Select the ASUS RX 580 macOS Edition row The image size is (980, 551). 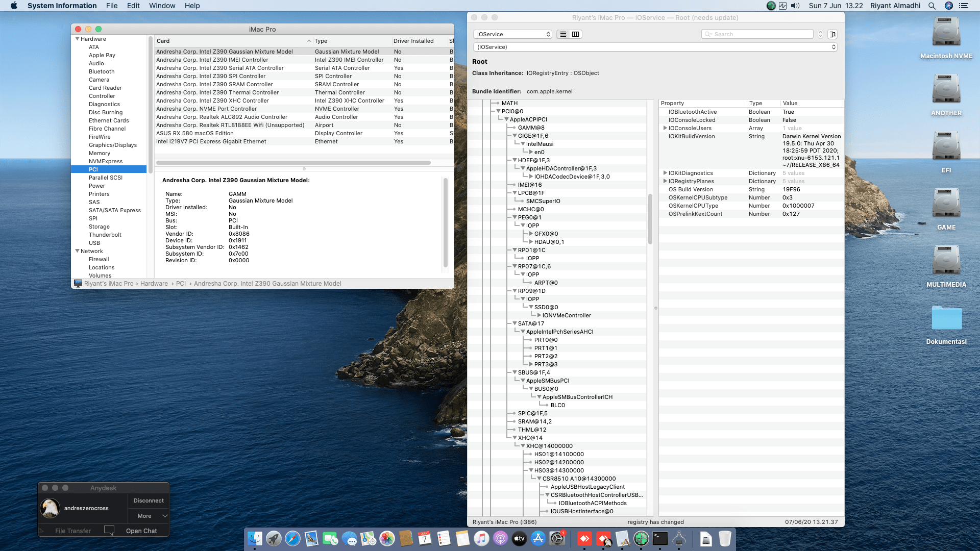(x=304, y=133)
